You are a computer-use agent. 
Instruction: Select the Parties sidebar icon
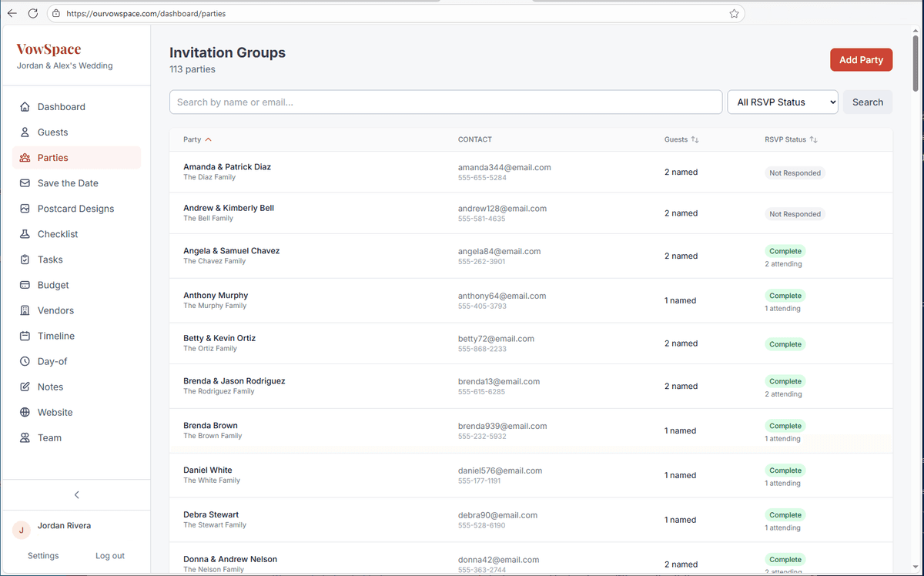25,157
